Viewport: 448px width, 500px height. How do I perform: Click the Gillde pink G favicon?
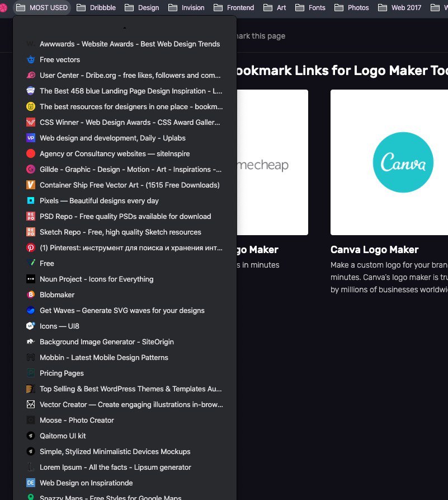click(31, 169)
